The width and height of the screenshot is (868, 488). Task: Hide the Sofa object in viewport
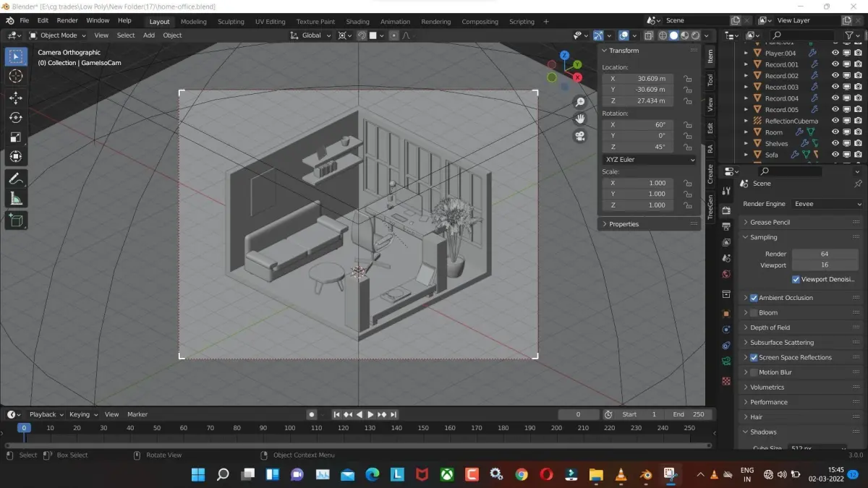[835, 155]
